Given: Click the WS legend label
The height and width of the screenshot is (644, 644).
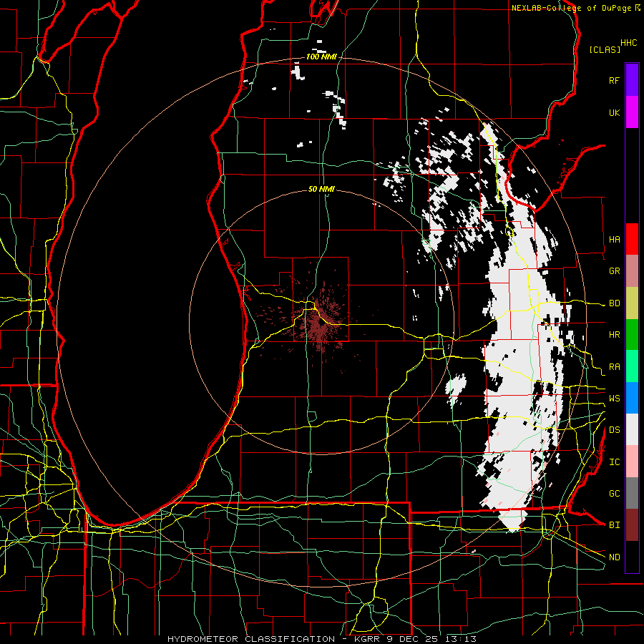Looking at the screenshot, I should click(x=614, y=399).
